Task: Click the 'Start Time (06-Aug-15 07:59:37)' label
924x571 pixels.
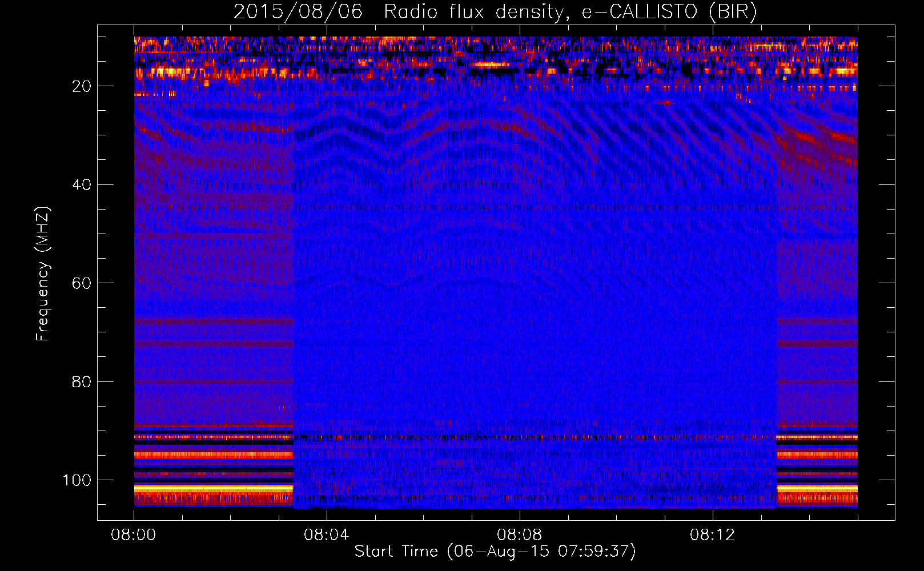Action: [x=495, y=552]
